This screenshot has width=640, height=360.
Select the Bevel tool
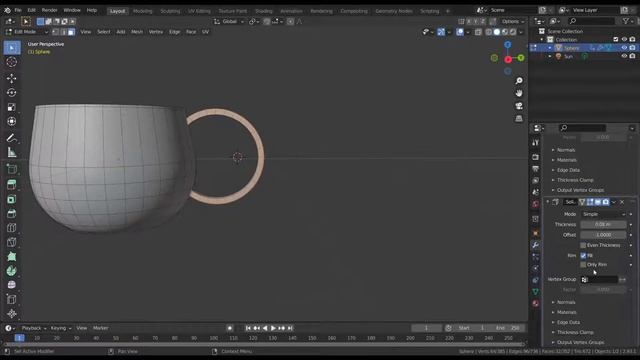click(12, 213)
